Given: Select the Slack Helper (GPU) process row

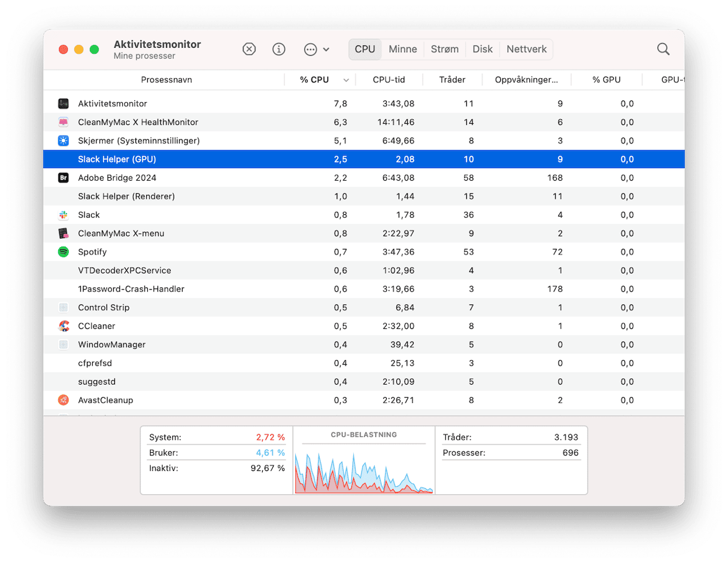Looking at the screenshot, I should (x=364, y=159).
